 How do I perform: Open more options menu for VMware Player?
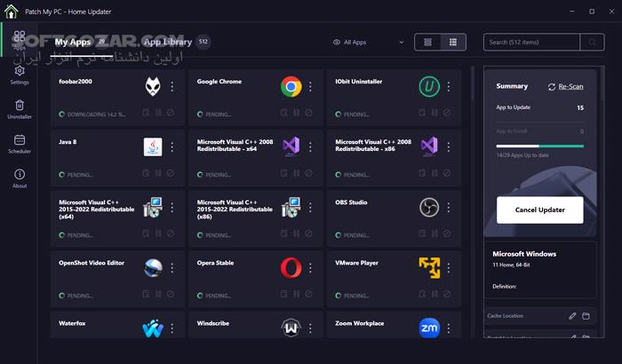tap(448, 267)
